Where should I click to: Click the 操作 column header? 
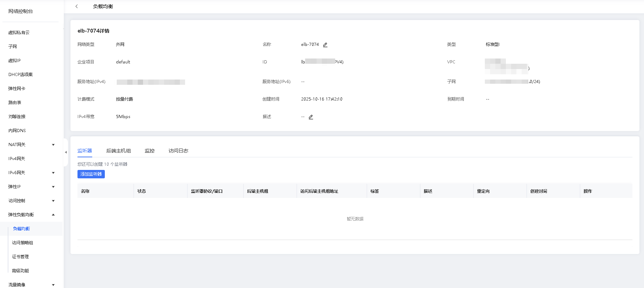coord(588,191)
